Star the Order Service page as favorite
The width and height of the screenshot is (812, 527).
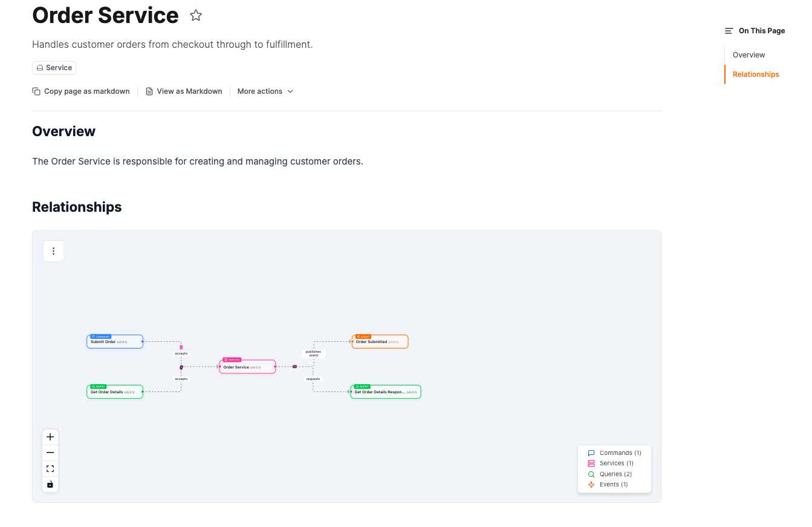point(196,16)
